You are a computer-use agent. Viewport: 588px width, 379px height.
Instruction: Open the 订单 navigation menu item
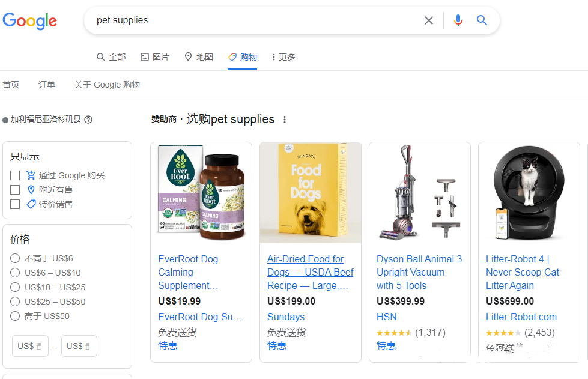[46, 85]
